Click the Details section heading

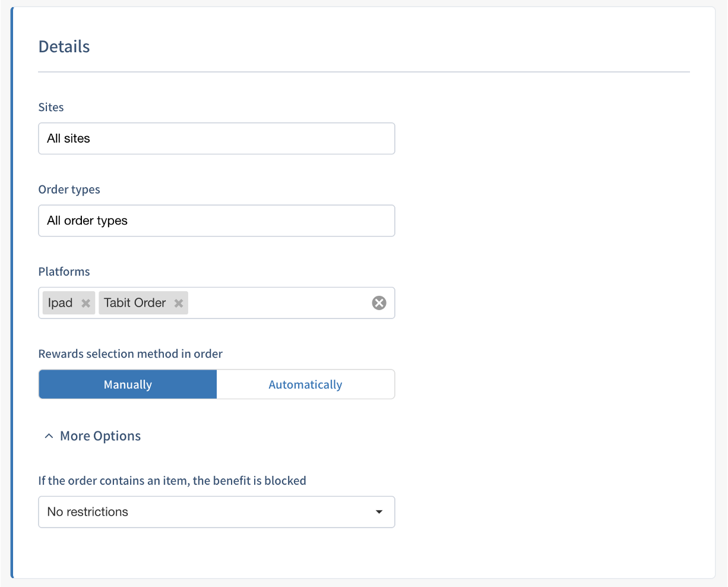coord(64,47)
